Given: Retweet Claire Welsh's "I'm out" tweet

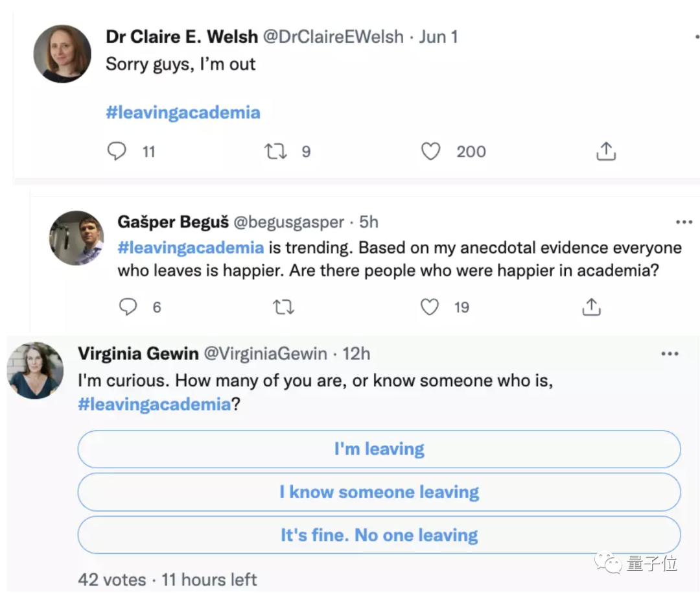Looking at the screenshot, I should point(276,152).
